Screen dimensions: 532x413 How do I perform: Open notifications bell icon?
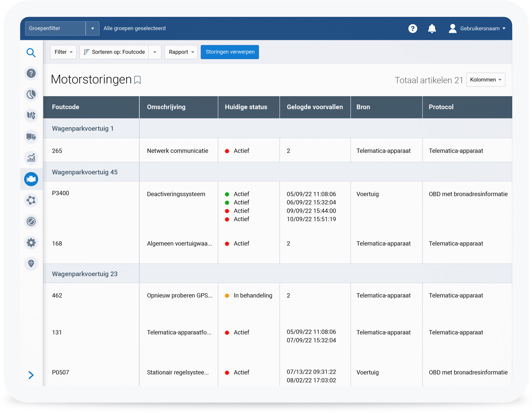pos(432,28)
